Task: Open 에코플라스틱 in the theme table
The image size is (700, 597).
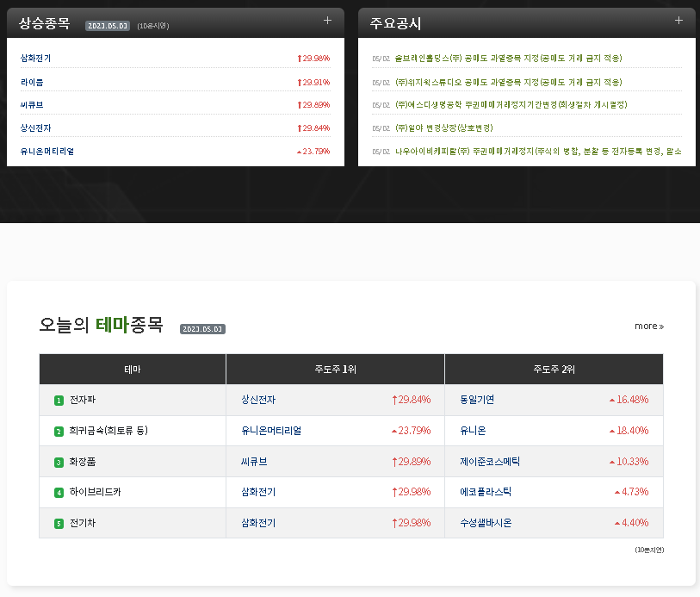Action: [486, 492]
